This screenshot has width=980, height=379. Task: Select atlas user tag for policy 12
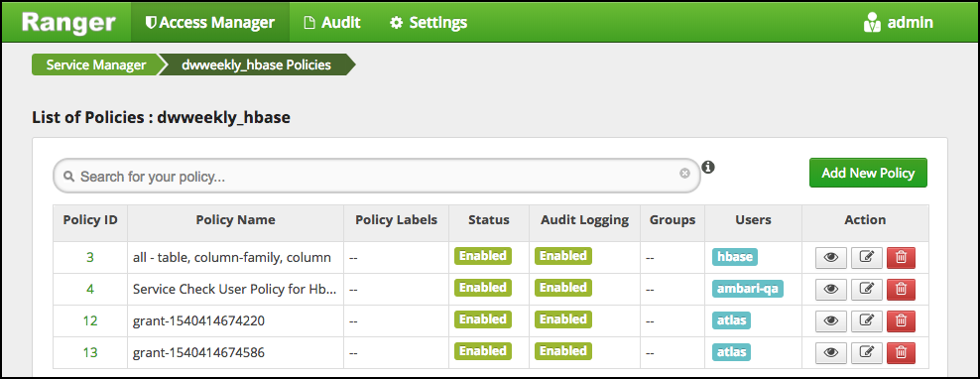coord(731,320)
